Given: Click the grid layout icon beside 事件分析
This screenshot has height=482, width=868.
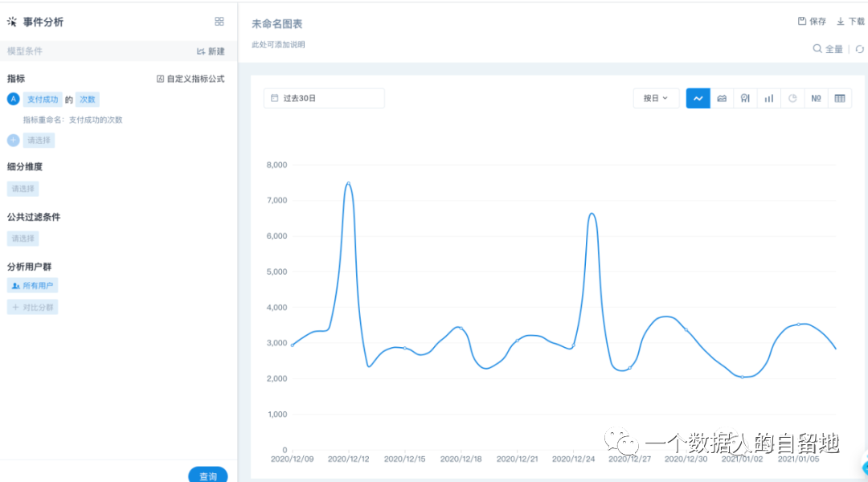Looking at the screenshot, I should coord(219,22).
